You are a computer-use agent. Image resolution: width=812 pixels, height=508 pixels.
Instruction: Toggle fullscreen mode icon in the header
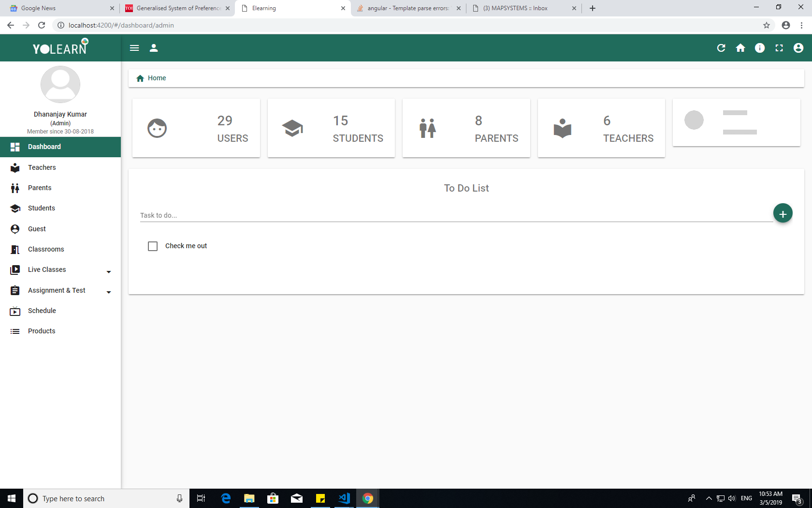coord(779,48)
